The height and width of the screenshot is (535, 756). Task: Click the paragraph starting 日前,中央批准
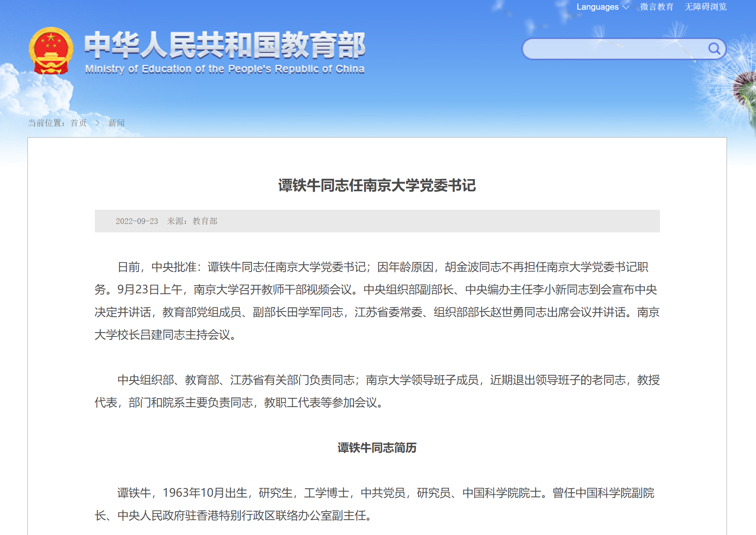[x=377, y=301]
